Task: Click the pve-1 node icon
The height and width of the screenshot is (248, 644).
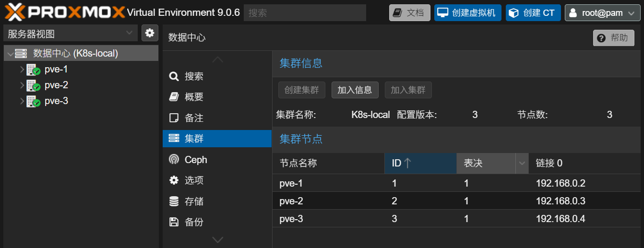Action: tap(33, 70)
